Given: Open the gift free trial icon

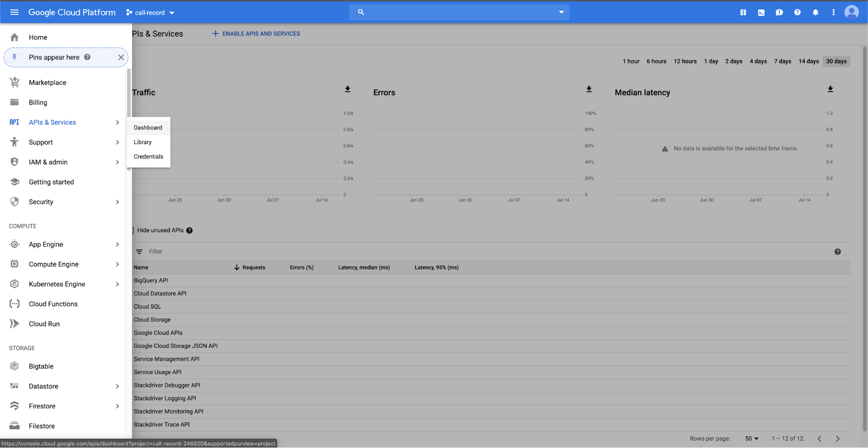Looking at the screenshot, I should pos(743,13).
